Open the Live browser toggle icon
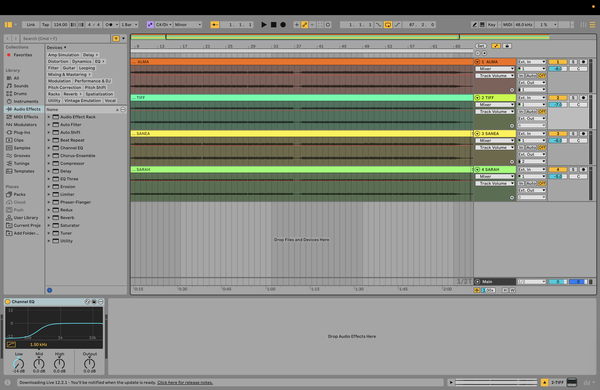Screen dimensions: 600x390 8,24
